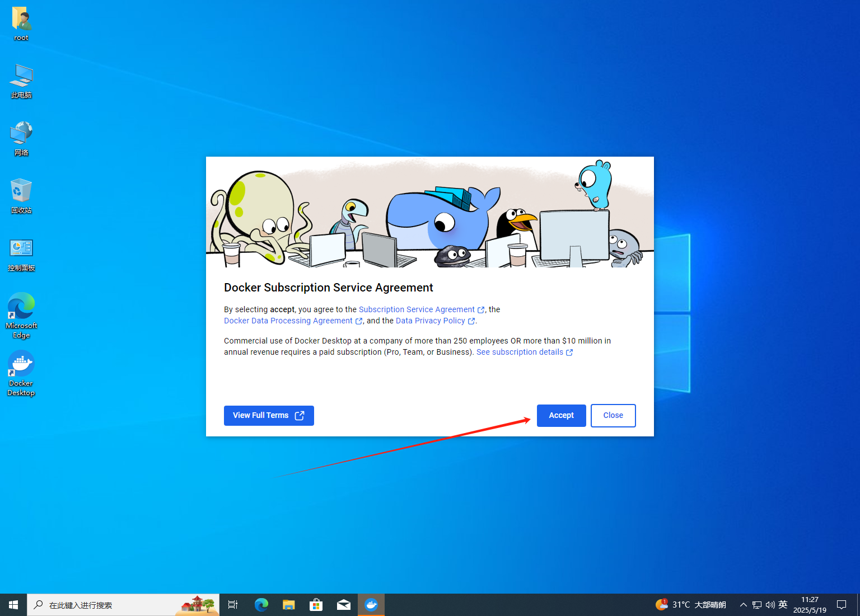Open Task View in the taskbar

click(233, 605)
